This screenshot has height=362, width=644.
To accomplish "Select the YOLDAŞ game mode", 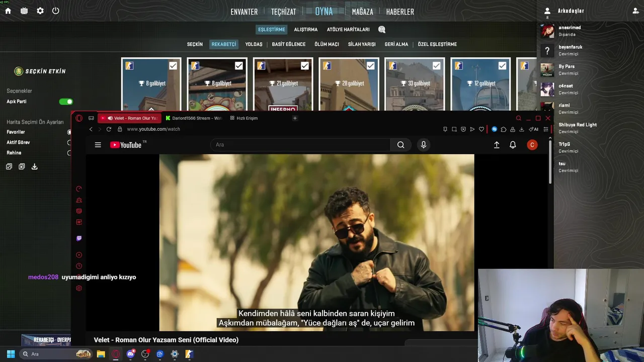I will coord(254,44).
